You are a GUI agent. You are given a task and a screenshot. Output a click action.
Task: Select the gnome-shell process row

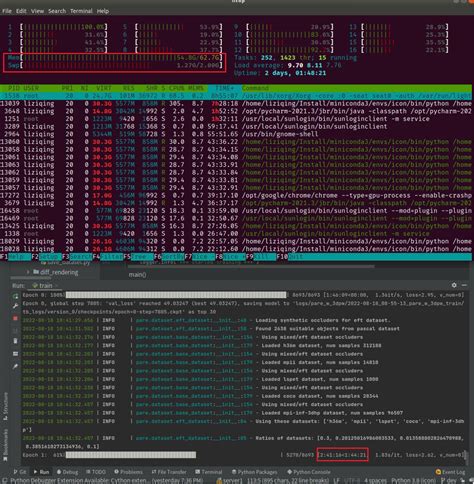236,134
